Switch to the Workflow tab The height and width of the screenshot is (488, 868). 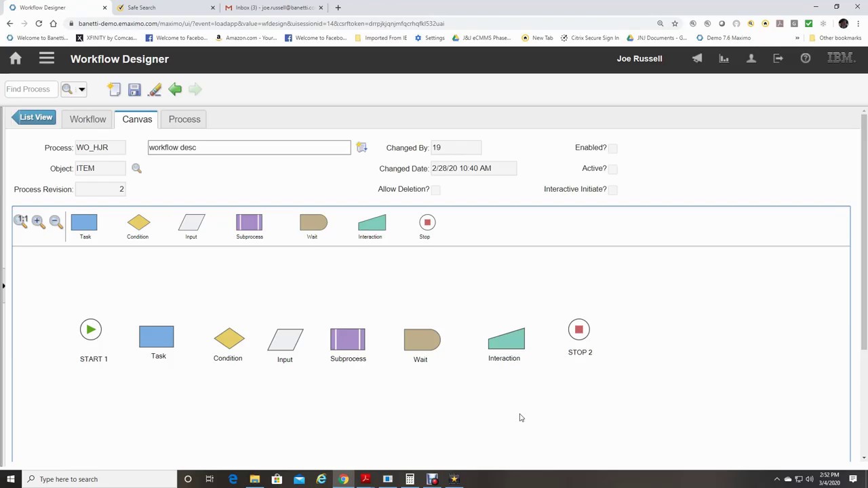pyautogui.click(x=87, y=119)
